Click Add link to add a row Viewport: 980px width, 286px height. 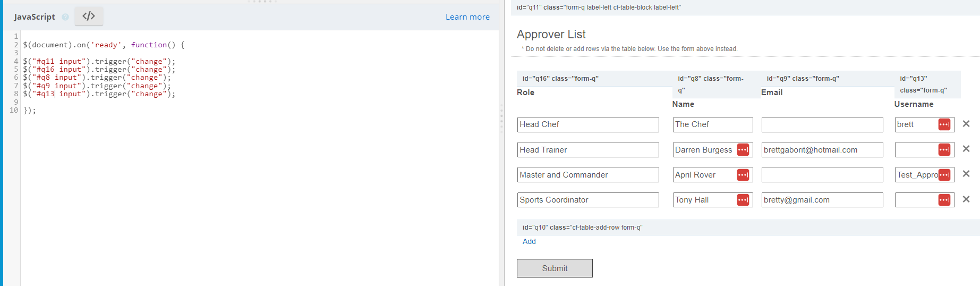click(529, 241)
